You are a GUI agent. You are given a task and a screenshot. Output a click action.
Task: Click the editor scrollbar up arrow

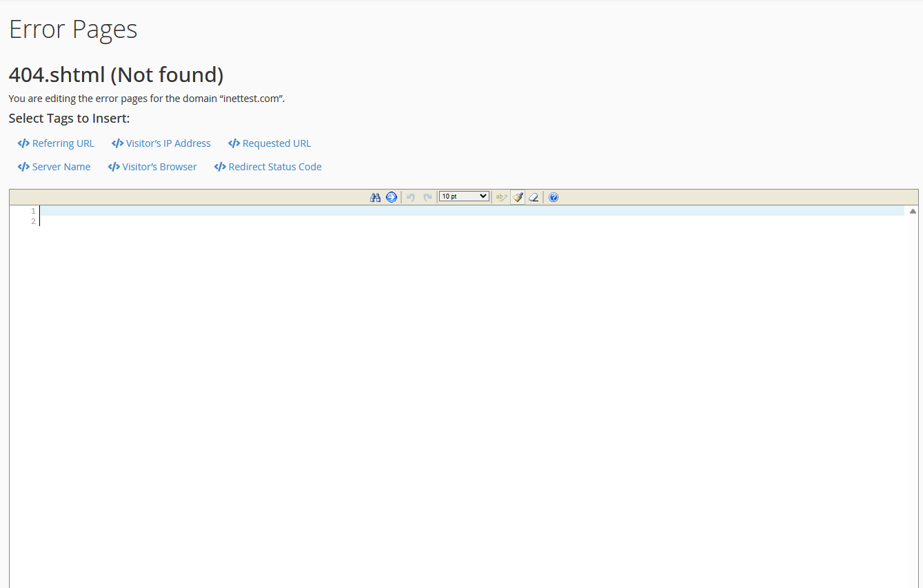click(913, 211)
